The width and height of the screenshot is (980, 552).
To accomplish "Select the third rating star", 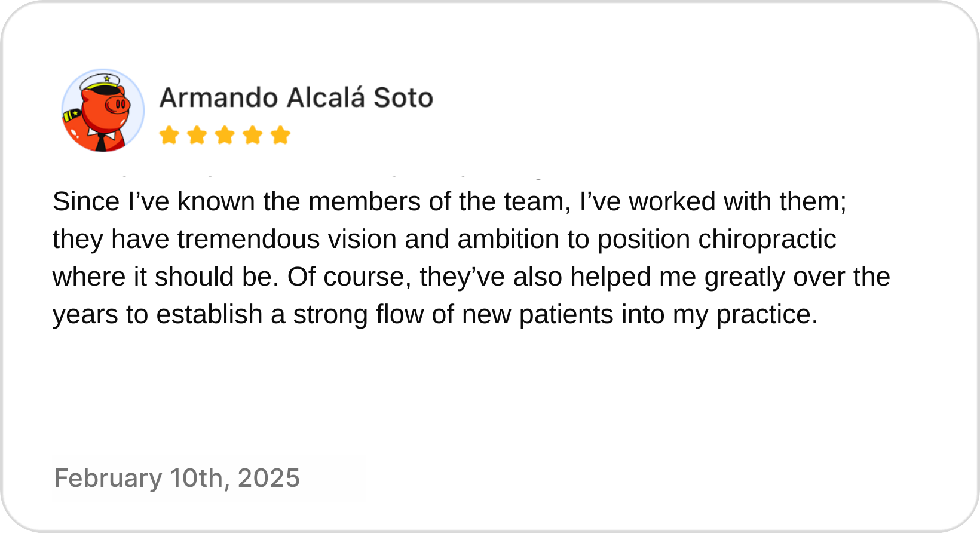I will 225,135.
